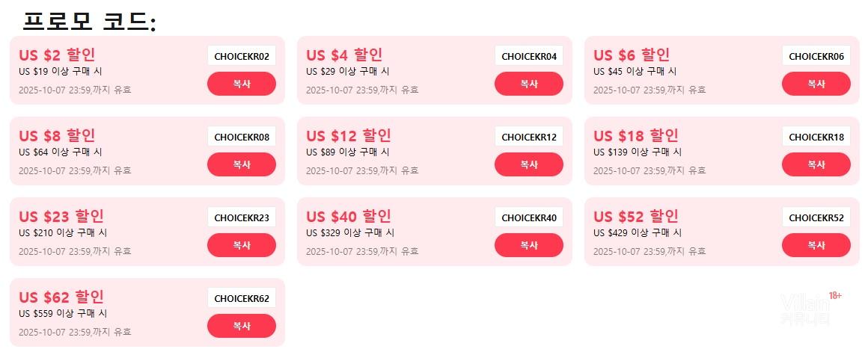Click 복사 button for CHOICEKR02 coupon

tap(241, 84)
